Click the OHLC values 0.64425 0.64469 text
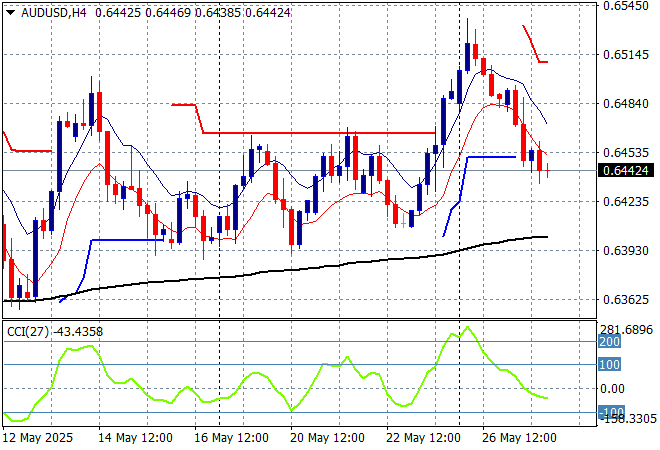This screenshot has height=450, width=660. coord(143,13)
